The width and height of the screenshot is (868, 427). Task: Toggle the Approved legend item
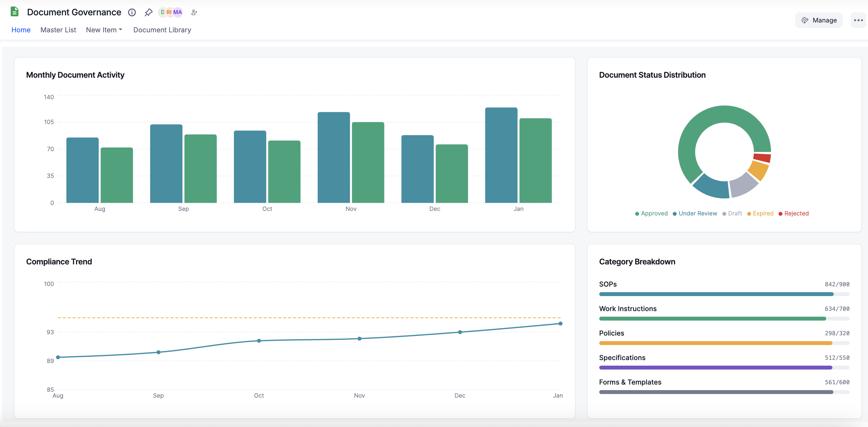tap(651, 214)
